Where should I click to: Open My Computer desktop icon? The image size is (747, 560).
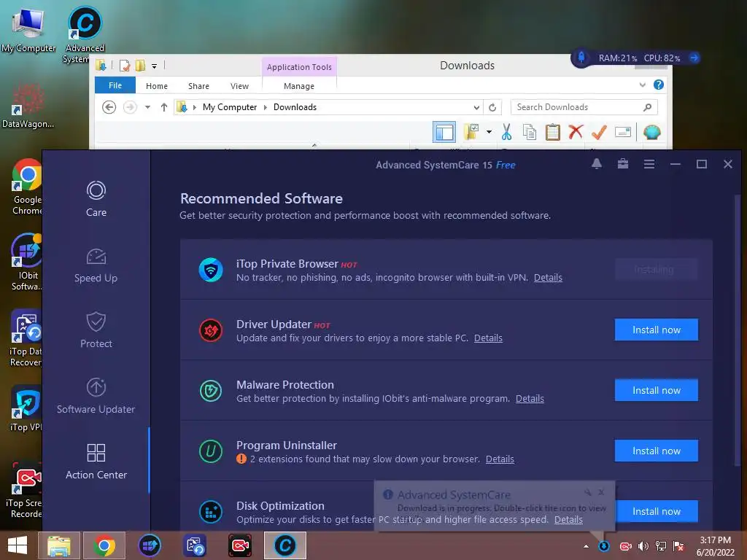[x=28, y=31]
